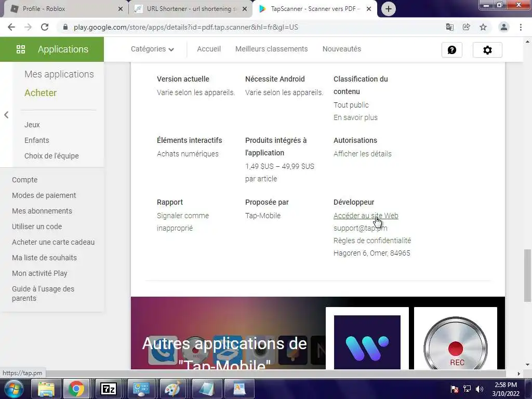
Task: Bookmark this page with the star icon
Action: (483, 27)
